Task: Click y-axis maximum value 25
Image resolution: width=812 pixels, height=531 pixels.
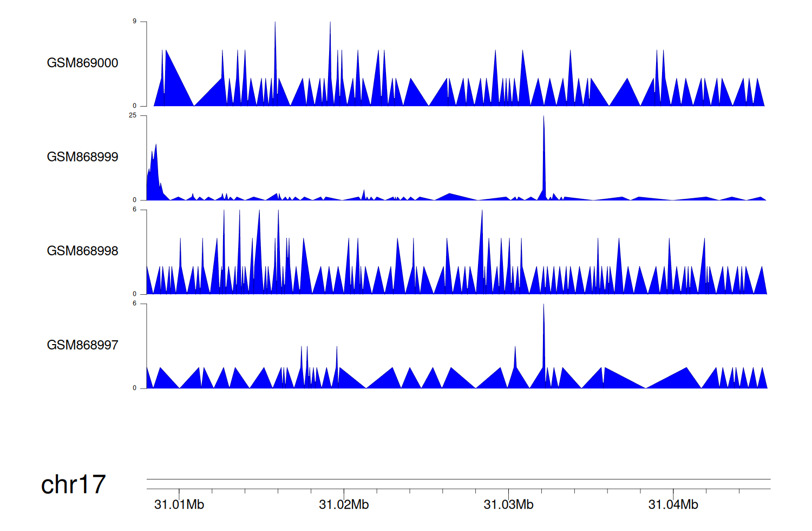Action: [133, 115]
